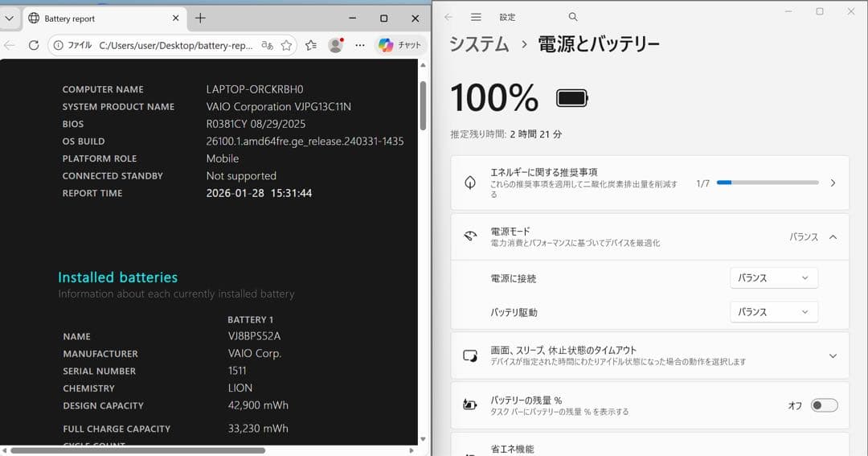Click LAPTOP-ORCKRBH0 computer name value
Screen dimensions: 868x456
[255, 89]
